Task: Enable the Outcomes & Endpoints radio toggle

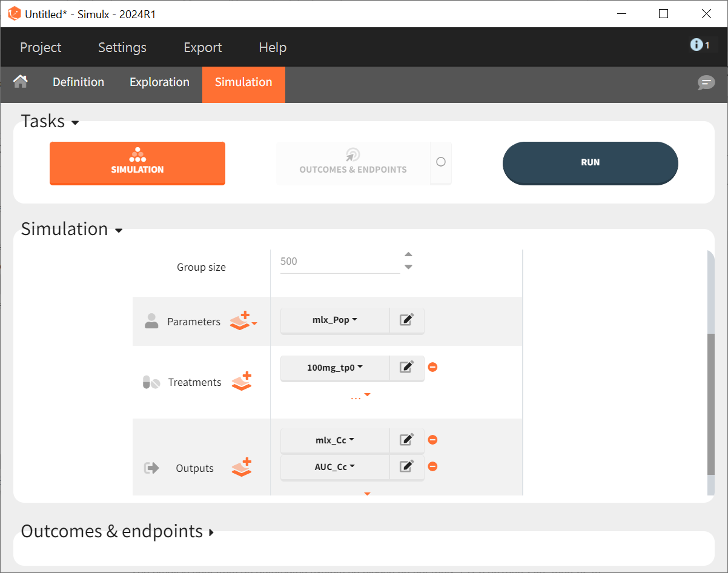Action: tap(440, 162)
